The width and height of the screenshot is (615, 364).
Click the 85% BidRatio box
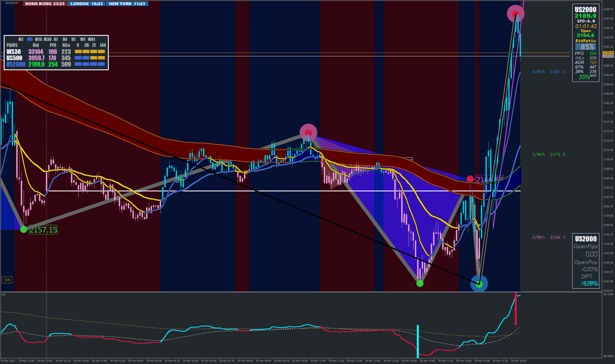[586, 47]
